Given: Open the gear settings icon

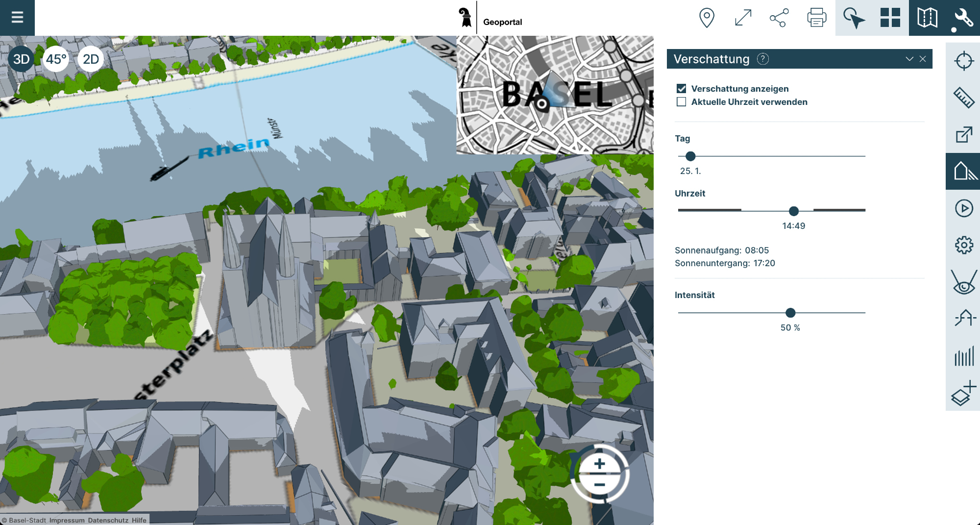Looking at the screenshot, I should tap(963, 245).
